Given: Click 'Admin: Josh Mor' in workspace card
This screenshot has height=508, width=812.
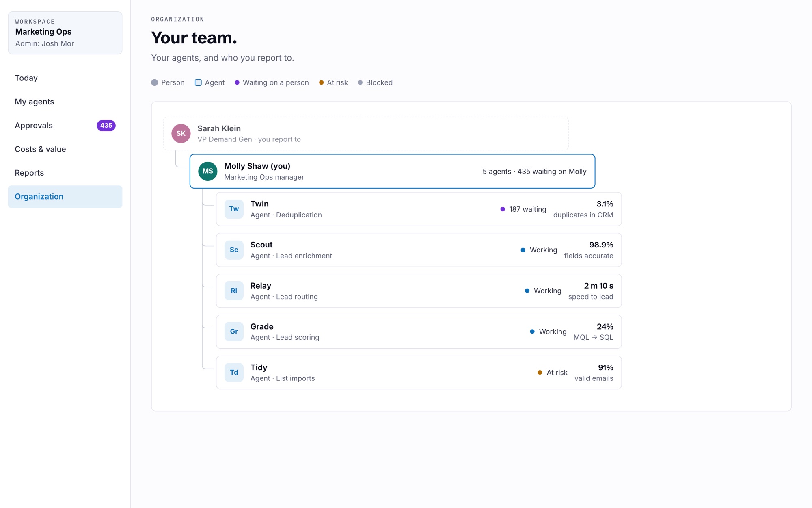Looking at the screenshot, I should point(45,43).
